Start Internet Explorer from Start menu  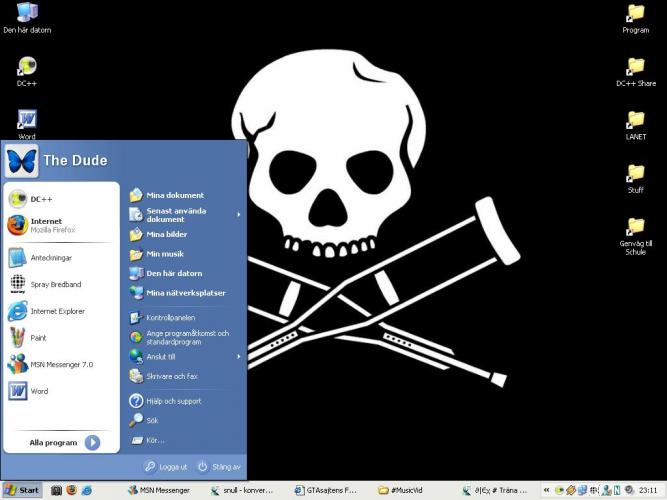click(x=57, y=311)
